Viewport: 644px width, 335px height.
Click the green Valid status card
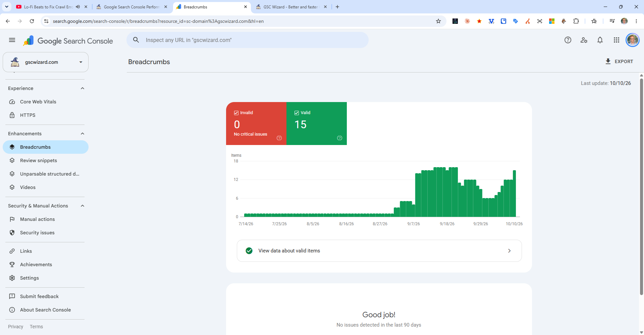pos(317,124)
